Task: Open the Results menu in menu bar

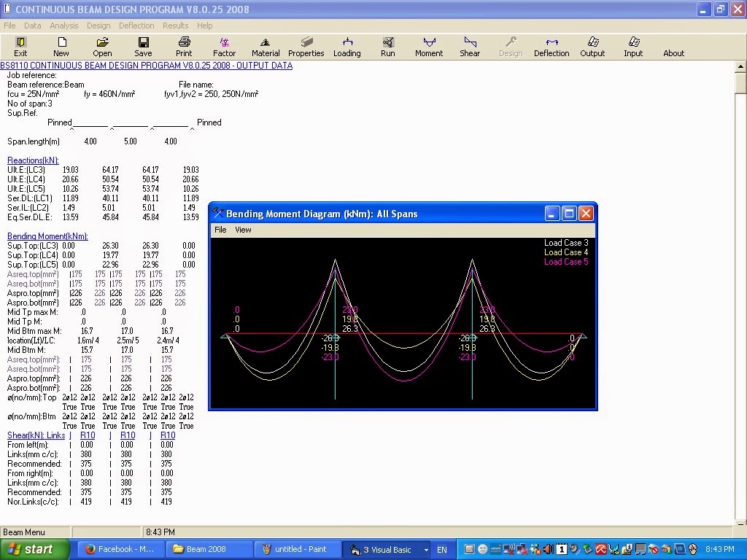Action: (175, 26)
